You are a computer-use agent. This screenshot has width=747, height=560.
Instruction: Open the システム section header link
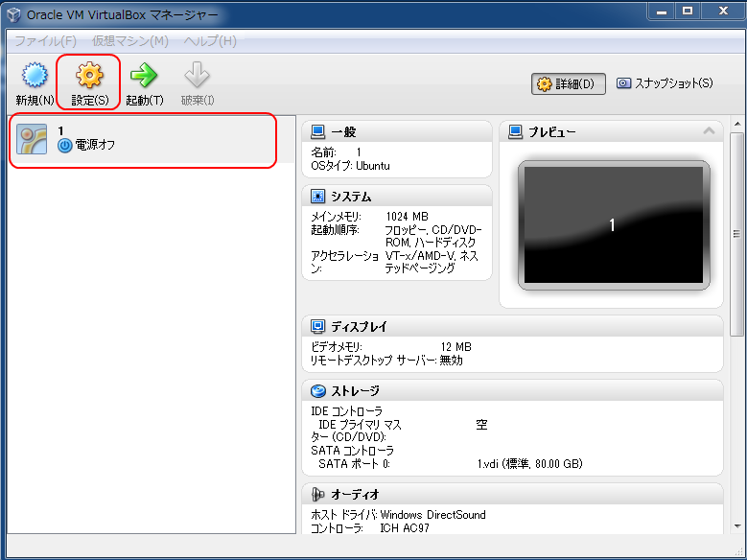click(x=351, y=197)
